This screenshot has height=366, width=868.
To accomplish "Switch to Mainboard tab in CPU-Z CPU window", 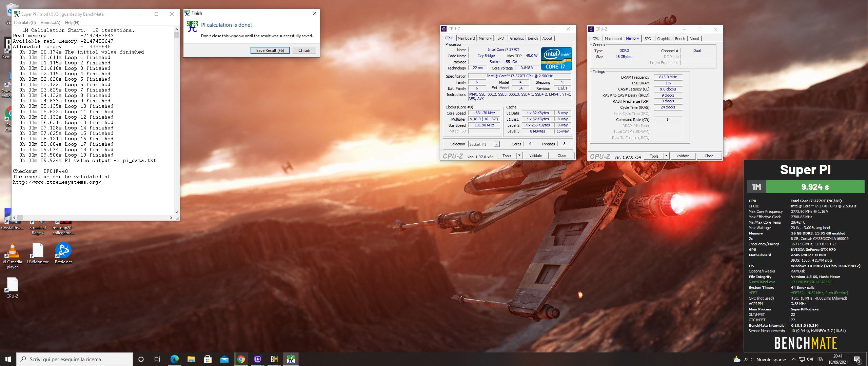I will 466,38.
